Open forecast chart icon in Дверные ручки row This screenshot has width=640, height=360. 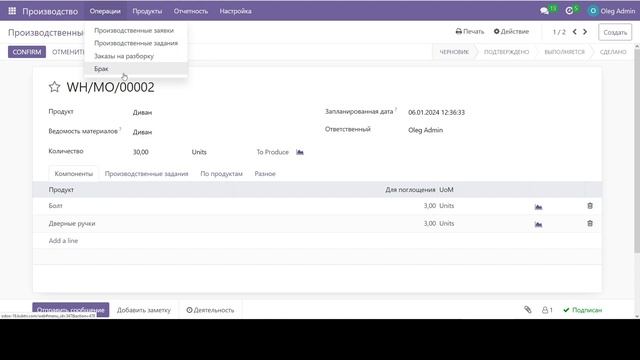pos(538,224)
